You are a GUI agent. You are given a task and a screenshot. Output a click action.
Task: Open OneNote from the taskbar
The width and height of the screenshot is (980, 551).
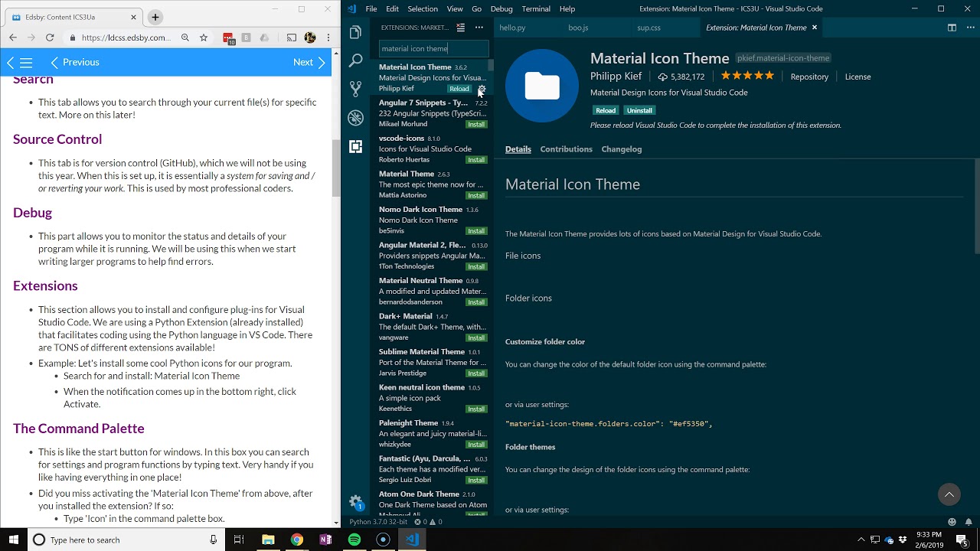[325, 540]
